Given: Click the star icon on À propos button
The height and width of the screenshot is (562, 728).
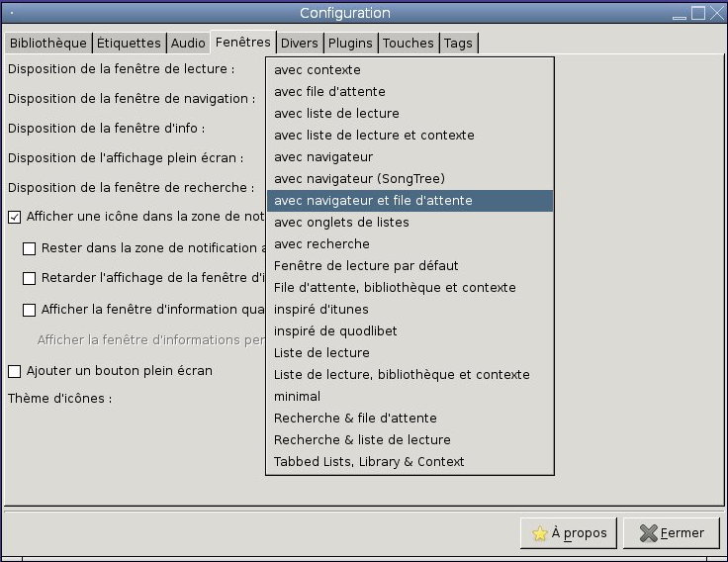Looking at the screenshot, I should [539, 533].
